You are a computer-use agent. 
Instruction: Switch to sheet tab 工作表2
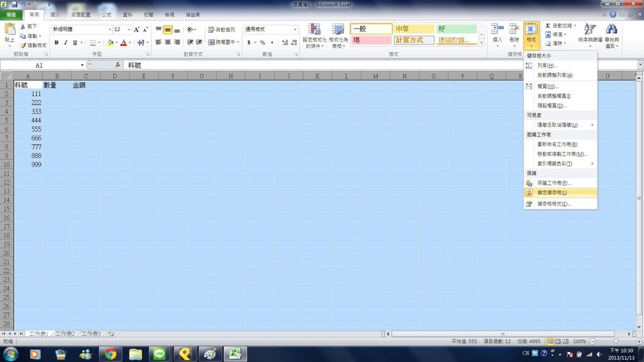pos(65,334)
